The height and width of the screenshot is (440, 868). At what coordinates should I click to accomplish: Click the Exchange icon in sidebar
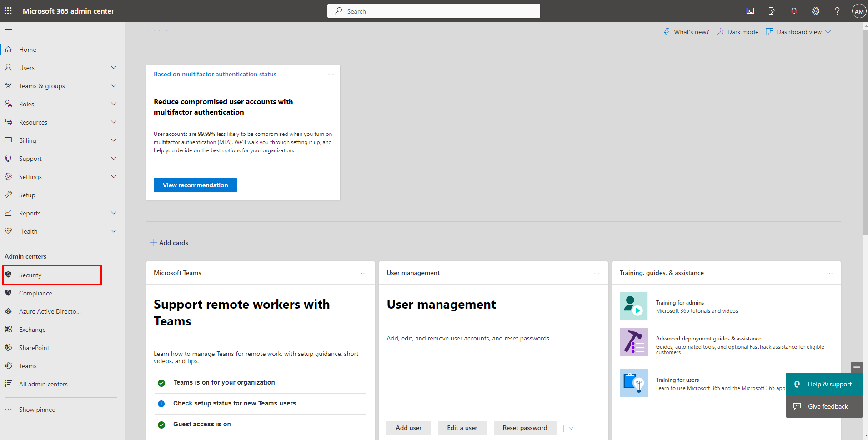(x=8, y=329)
